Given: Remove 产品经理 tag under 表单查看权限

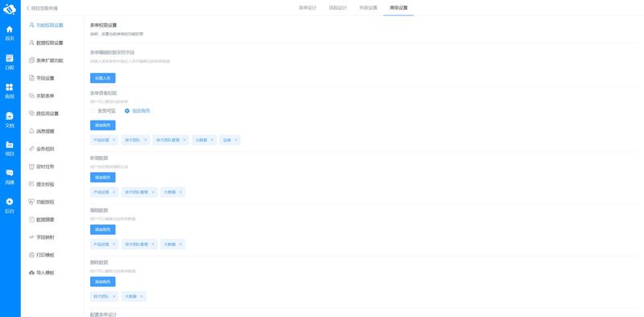Looking at the screenshot, I should [x=114, y=140].
